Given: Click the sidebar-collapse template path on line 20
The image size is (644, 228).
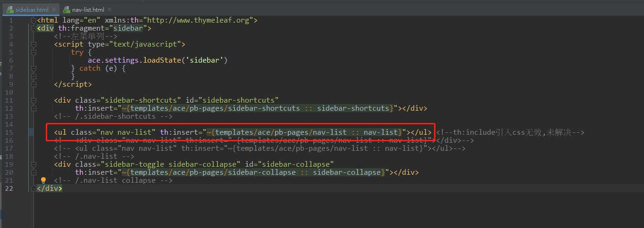Looking at the screenshot, I should coord(253,172).
